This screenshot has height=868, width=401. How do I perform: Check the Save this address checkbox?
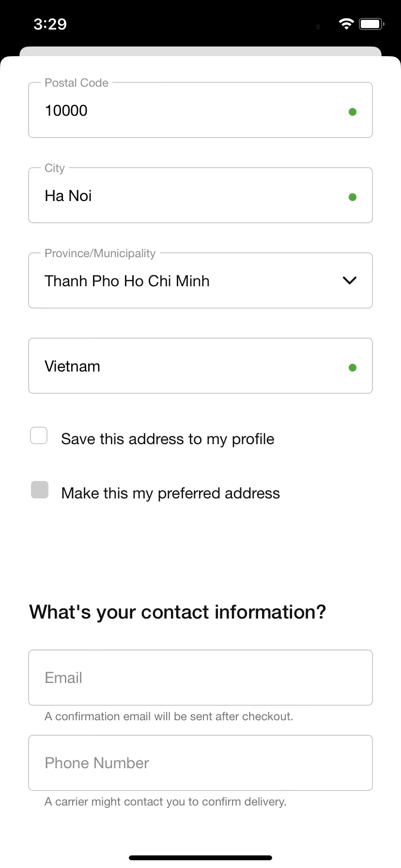tap(39, 435)
